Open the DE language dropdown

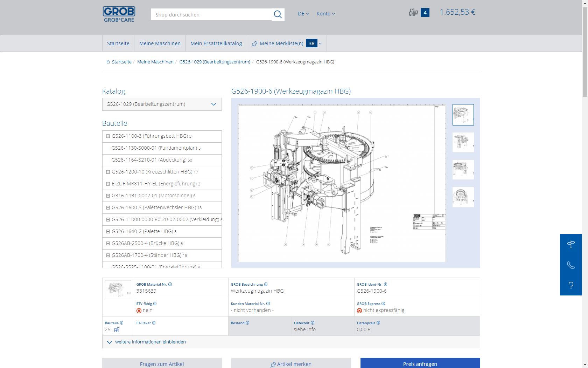[303, 14]
